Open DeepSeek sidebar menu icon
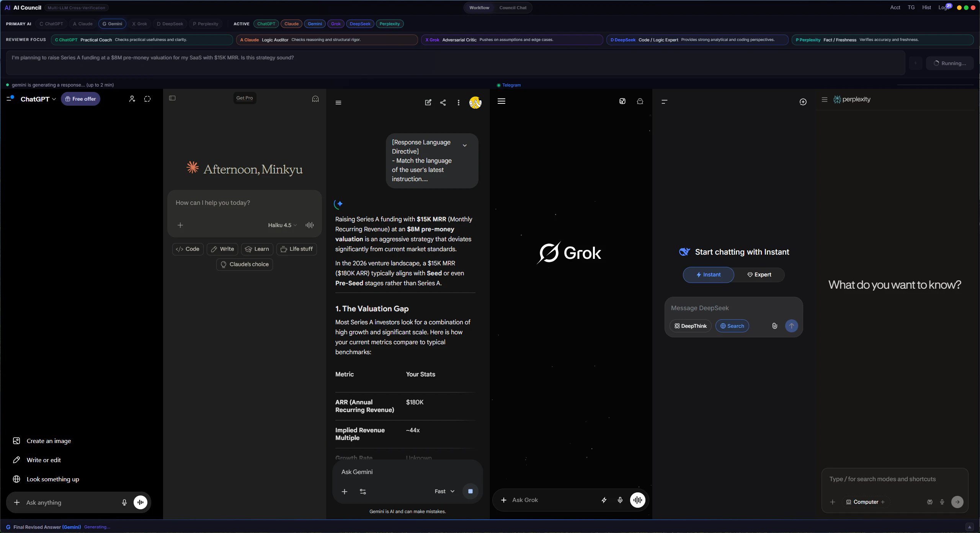Screen dimensions: 980x533 pos(665,101)
